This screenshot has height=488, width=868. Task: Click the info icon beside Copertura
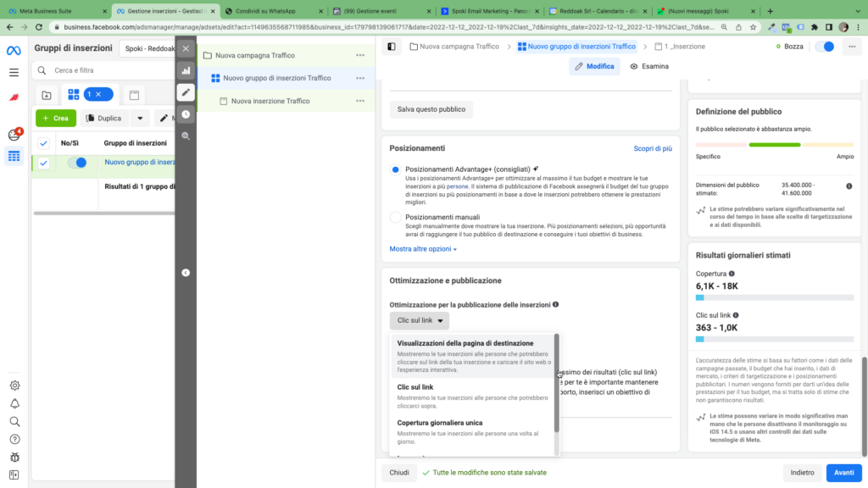[732, 274]
